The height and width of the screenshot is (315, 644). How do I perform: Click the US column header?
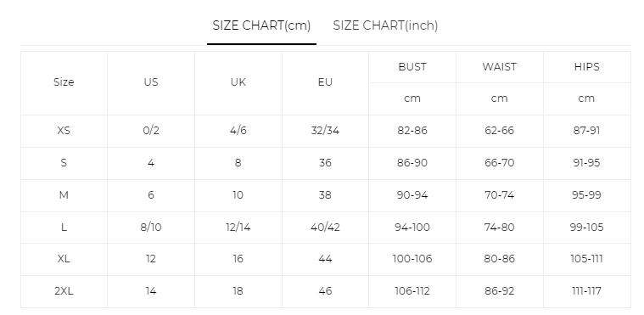click(151, 82)
